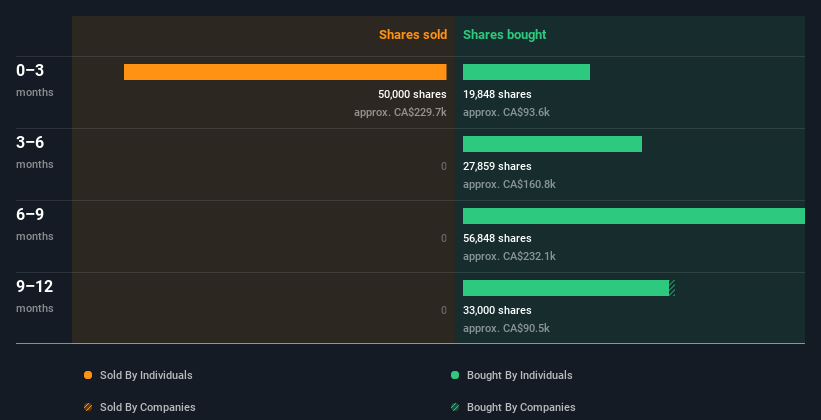Click the 27,859 shares value
The height and width of the screenshot is (420, 821).
tap(497, 166)
